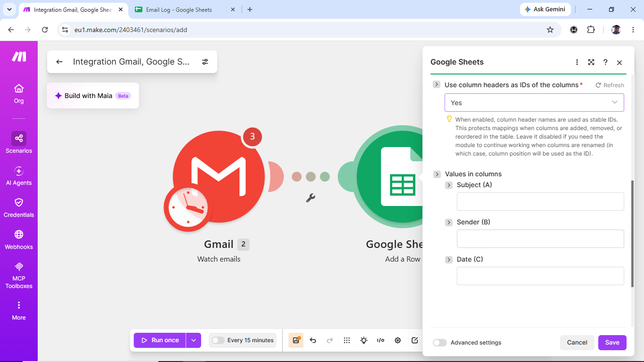Click into Subject (A) input field
The image size is (644, 362).
point(540,201)
